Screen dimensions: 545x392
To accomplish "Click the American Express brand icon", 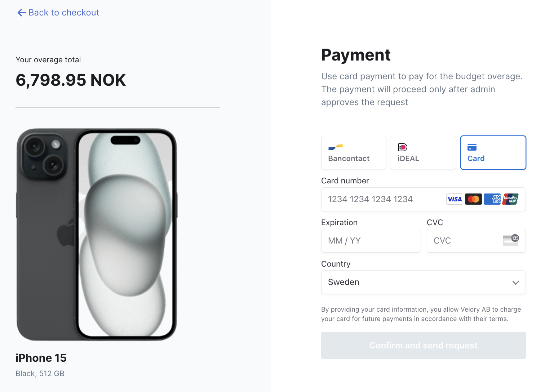I will pos(492,199).
